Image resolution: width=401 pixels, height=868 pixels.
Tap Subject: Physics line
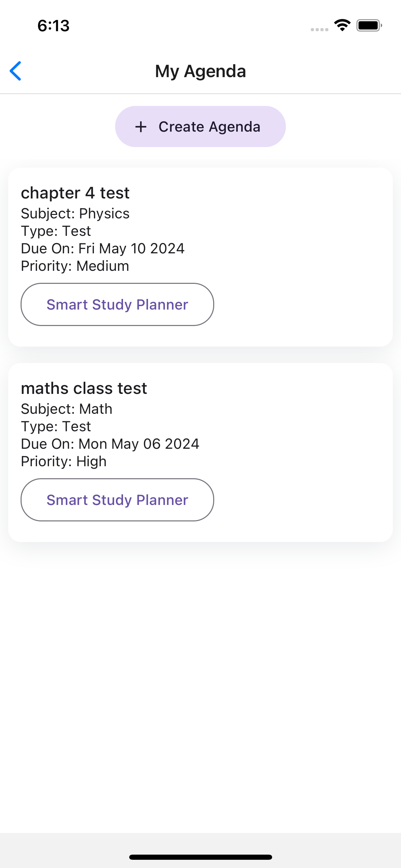[x=75, y=214]
